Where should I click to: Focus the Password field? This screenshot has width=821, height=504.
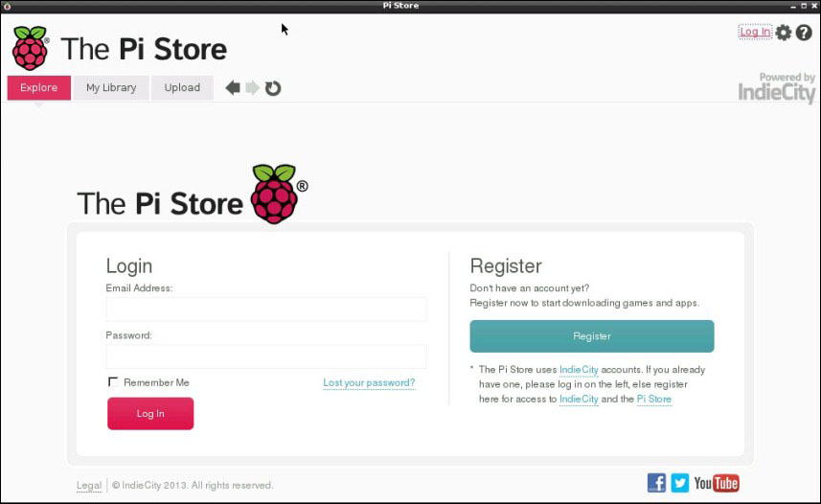click(x=266, y=356)
